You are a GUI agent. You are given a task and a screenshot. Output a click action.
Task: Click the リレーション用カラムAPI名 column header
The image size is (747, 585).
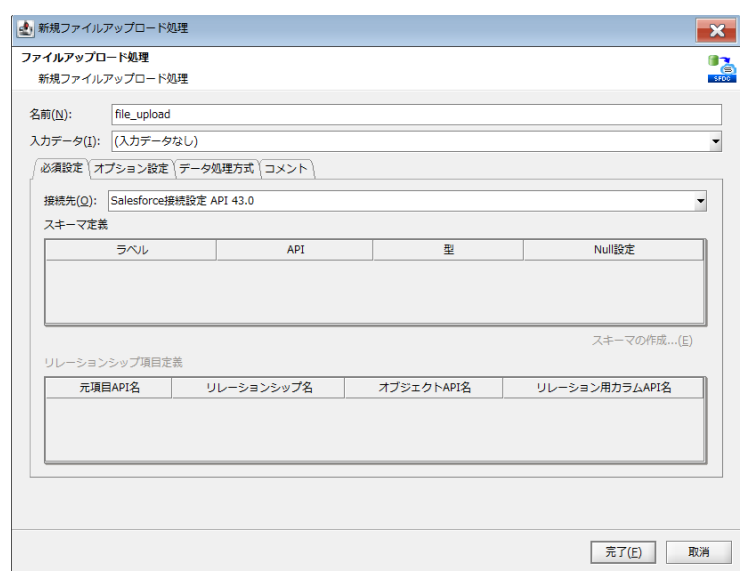coord(603,388)
